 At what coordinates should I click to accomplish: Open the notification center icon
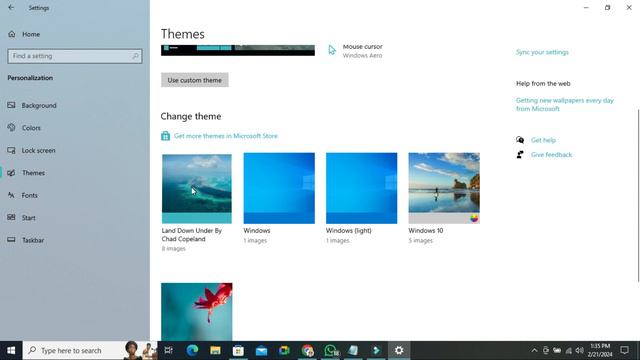pos(624,350)
